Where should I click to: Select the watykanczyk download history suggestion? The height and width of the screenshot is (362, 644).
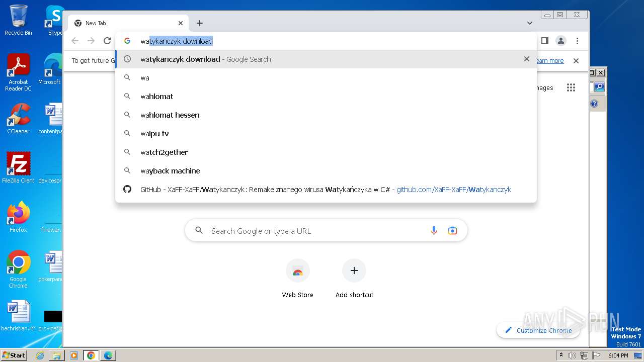click(326, 59)
